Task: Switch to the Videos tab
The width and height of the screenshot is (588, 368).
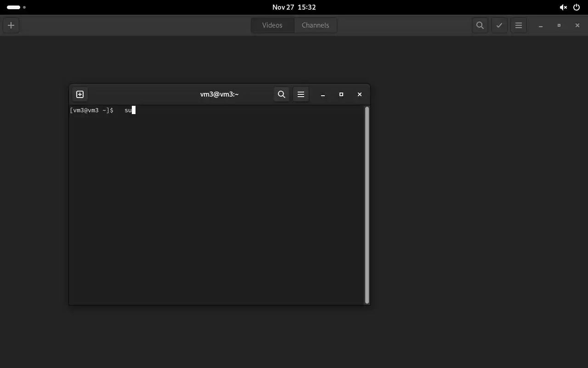Action: tap(272, 25)
